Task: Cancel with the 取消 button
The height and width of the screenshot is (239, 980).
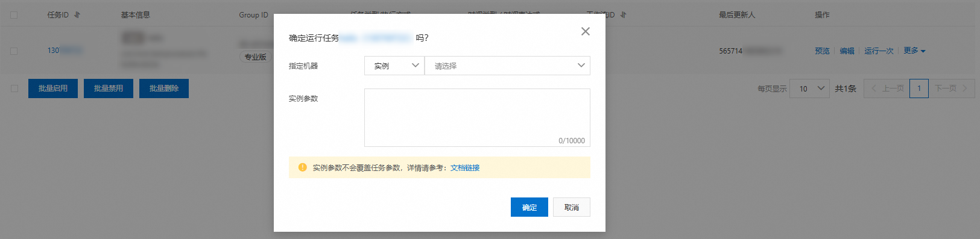Action: pos(572,207)
